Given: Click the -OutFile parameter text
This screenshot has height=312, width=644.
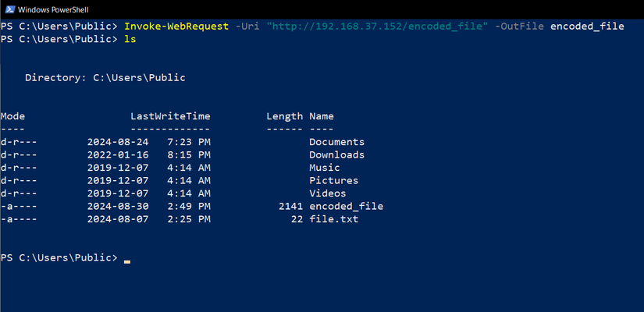Looking at the screenshot, I should click(519, 27).
